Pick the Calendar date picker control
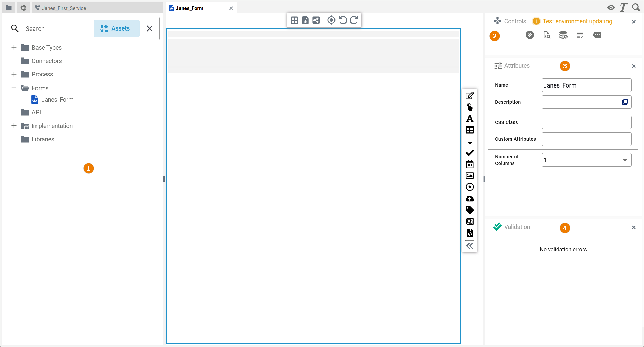The image size is (644, 347). coord(470,164)
